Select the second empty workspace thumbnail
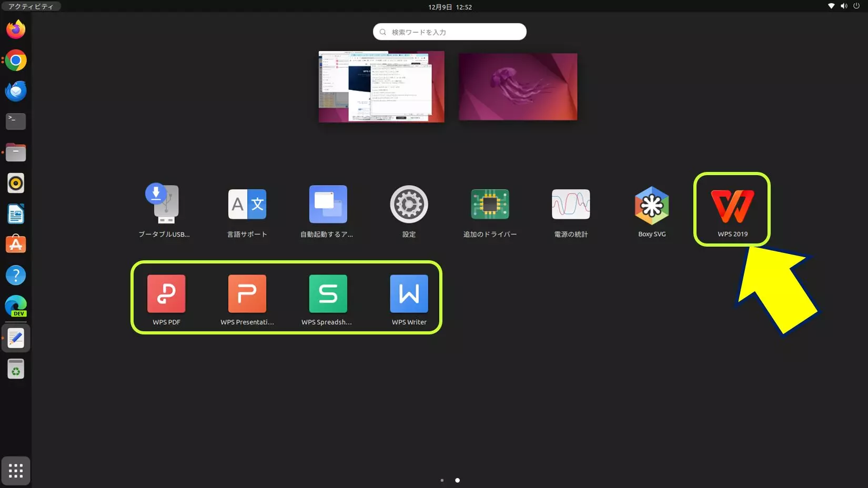Screen dimensions: 868x488 [518, 87]
